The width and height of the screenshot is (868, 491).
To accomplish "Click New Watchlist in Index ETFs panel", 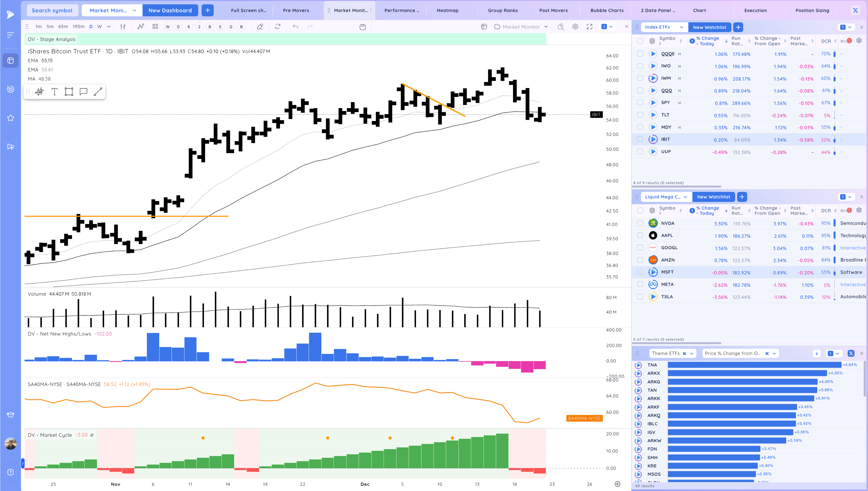I will (x=709, y=27).
